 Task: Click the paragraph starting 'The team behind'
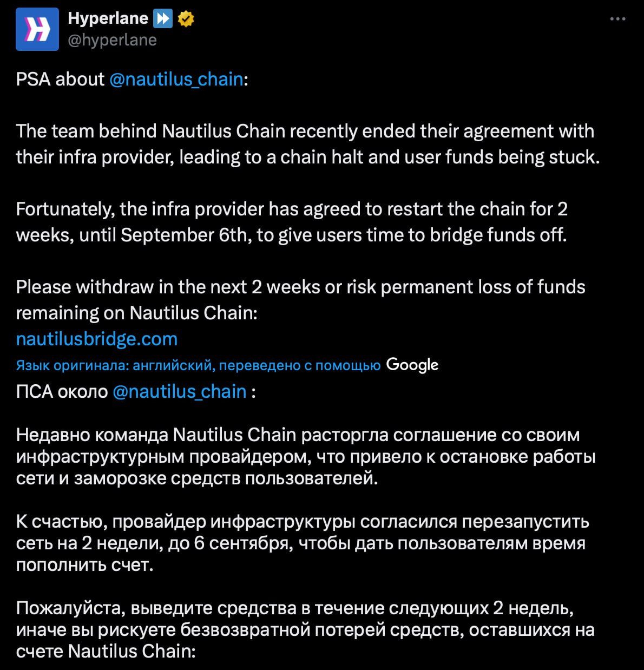point(308,144)
